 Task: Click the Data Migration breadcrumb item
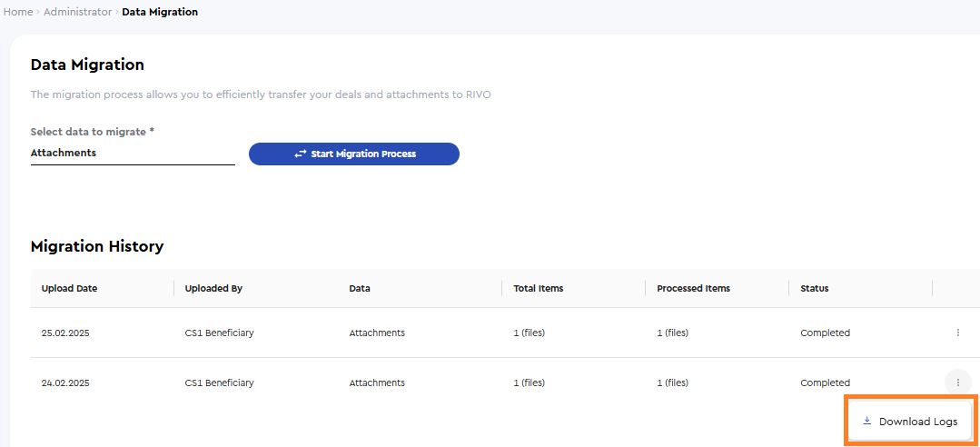click(x=160, y=12)
